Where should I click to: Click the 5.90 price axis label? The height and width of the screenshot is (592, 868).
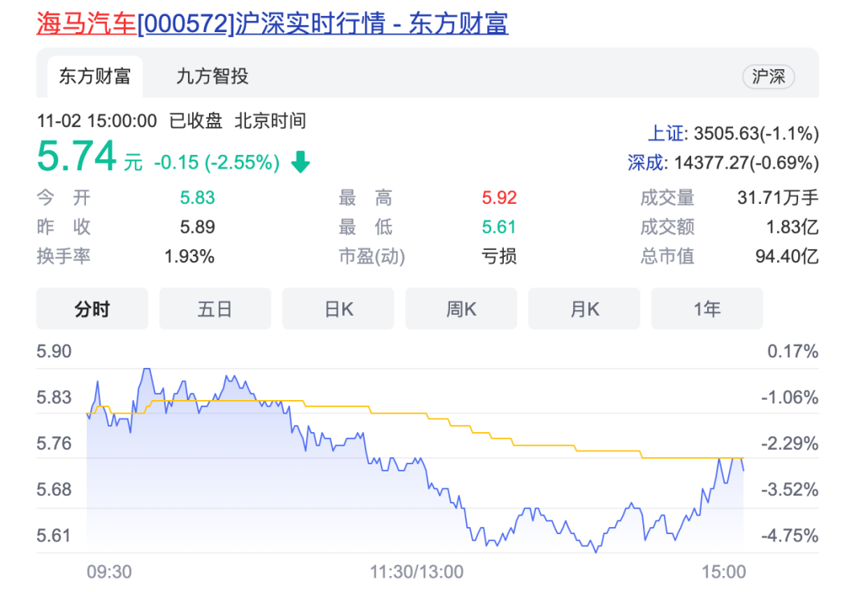tap(54, 351)
